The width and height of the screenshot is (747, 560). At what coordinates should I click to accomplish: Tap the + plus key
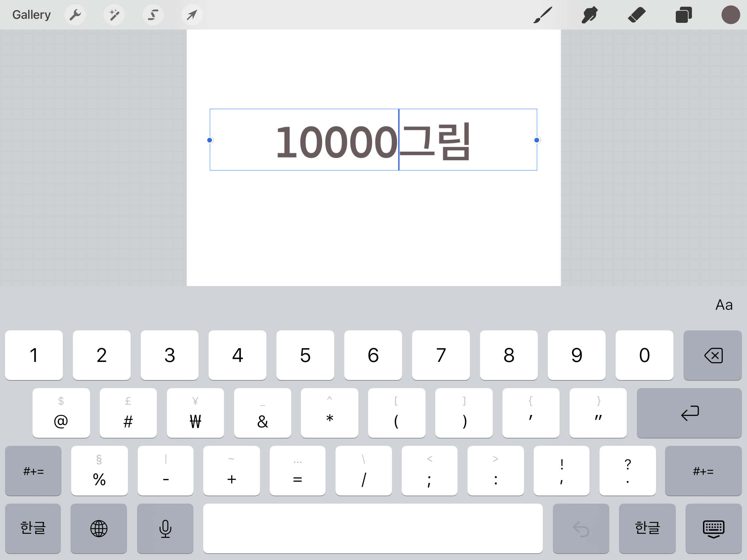coord(232,471)
